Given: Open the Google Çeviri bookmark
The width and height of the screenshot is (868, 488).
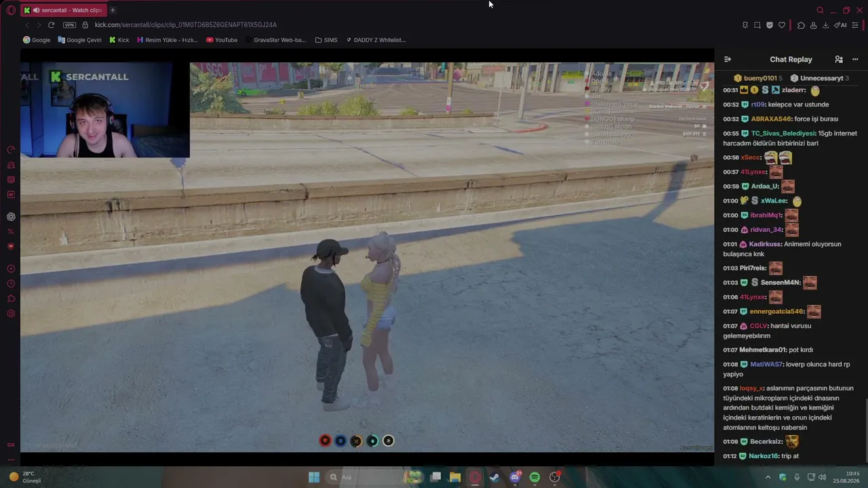Looking at the screenshot, I should [79, 40].
